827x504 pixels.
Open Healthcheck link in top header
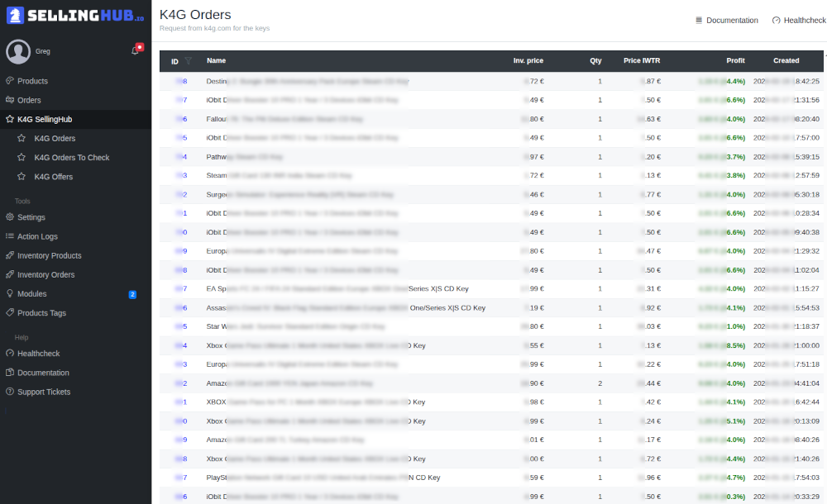pos(799,21)
